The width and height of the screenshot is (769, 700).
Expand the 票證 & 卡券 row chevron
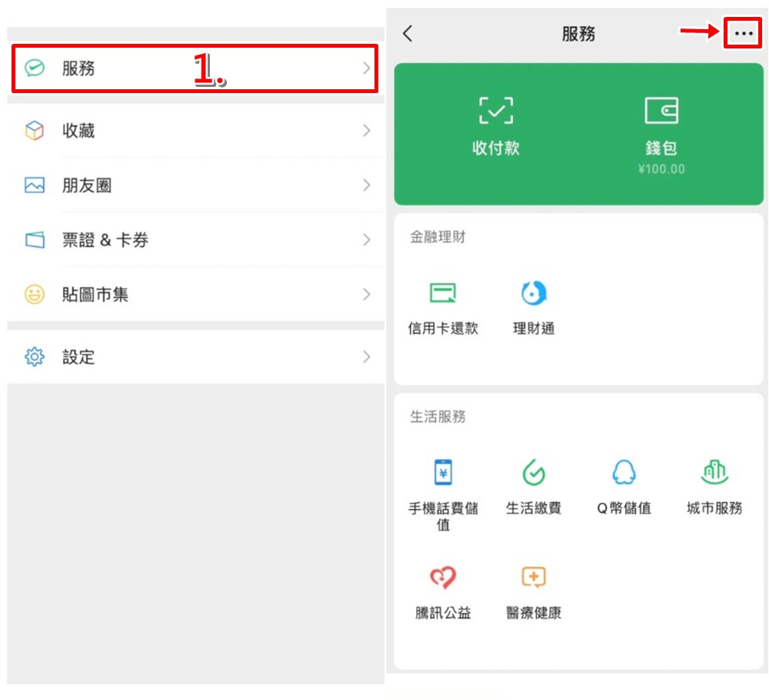[x=366, y=240]
